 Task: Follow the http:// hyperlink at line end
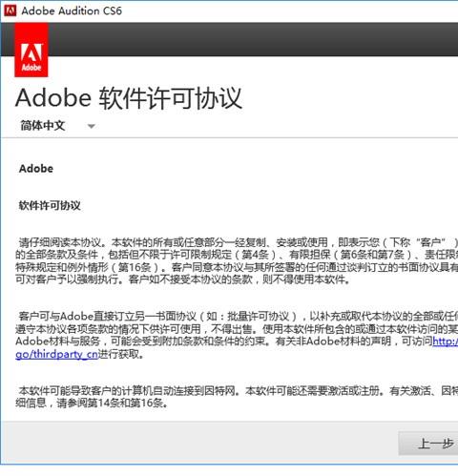point(446,341)
